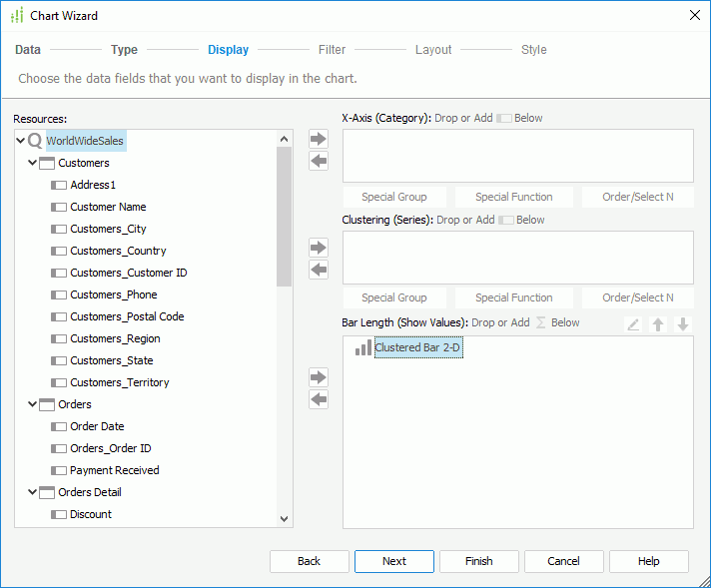The height and width of the screenshot is (588, 711).
Task: Click the Orders Detail table icon
Action: (x=47, y=492)
